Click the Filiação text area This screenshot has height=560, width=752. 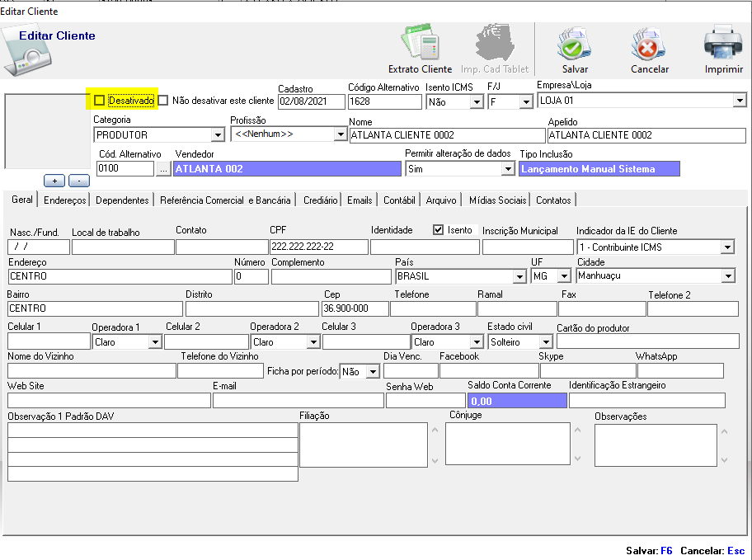tap(364, 445)
